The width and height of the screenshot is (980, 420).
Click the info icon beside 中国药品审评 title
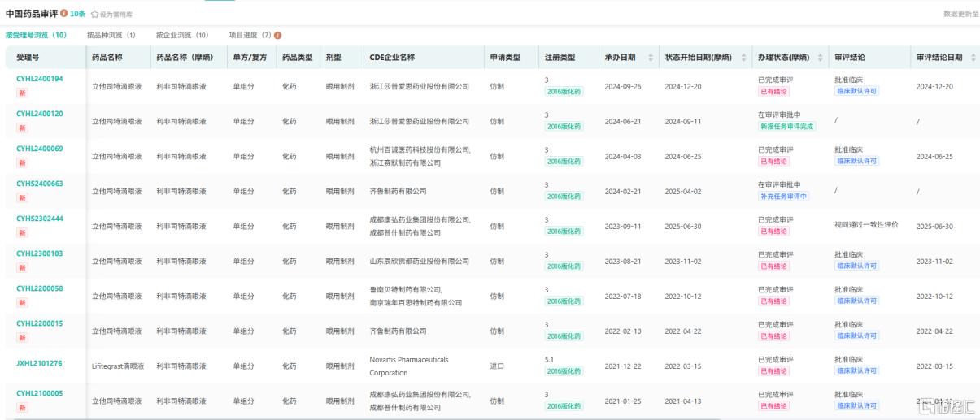click(64, 14)
